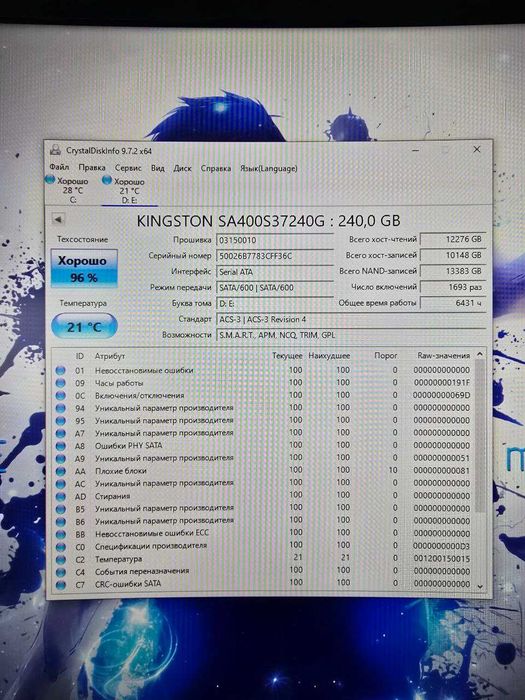Viewport: 525px width, 700px height.
Task: Click the status icon of attribute 94
Action: click(61, 408)
